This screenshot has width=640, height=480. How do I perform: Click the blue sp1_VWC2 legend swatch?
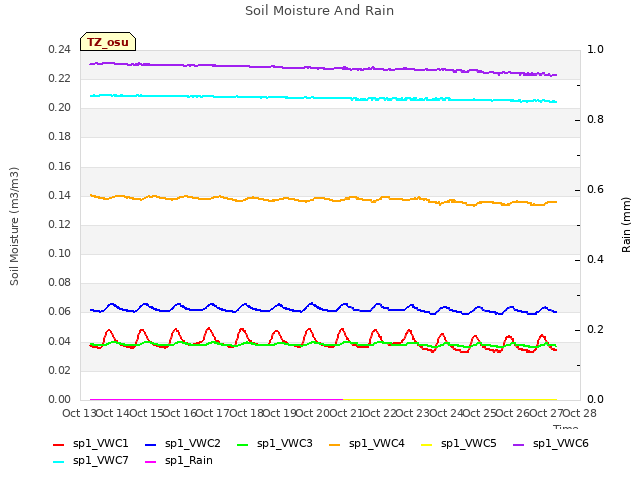pyautogui.click(x=151, y=444)
